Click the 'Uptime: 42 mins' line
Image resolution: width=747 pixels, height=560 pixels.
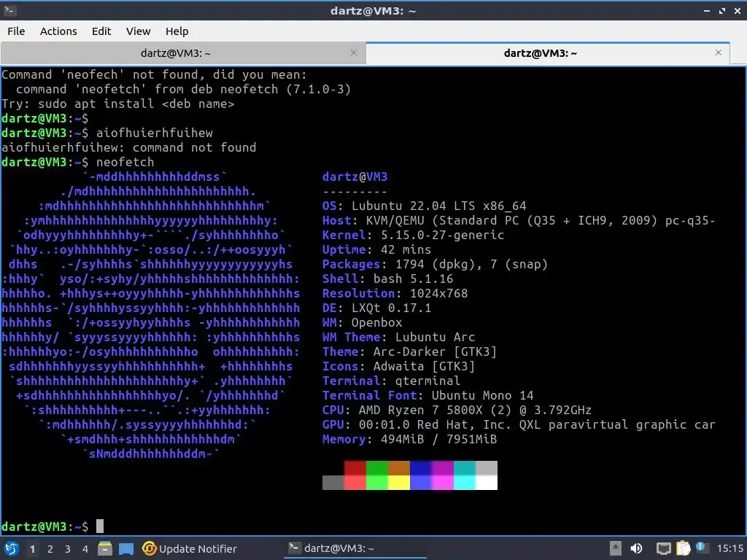[376, 250]
